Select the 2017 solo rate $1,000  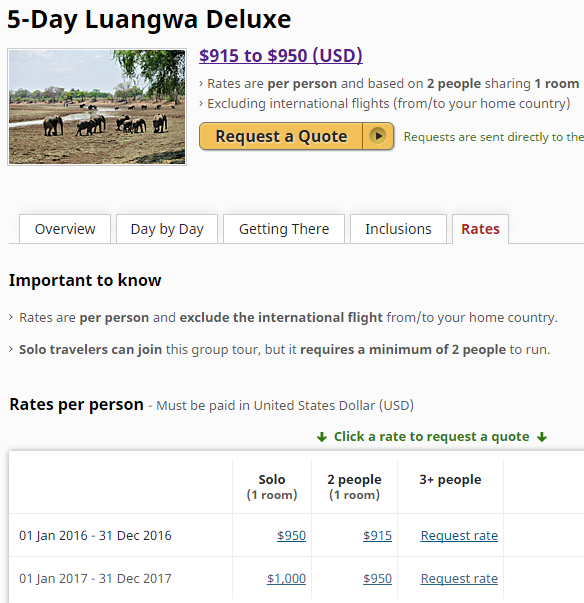pyautogui.click(x=286, y=578)
